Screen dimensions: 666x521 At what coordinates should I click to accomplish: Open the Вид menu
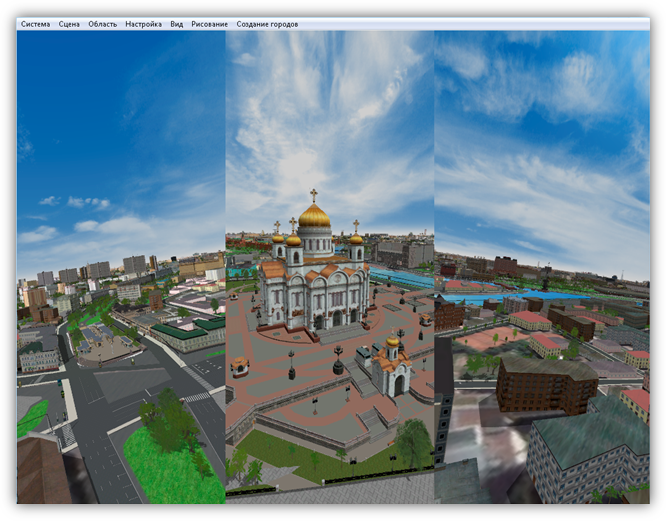(x=176, y=24)
